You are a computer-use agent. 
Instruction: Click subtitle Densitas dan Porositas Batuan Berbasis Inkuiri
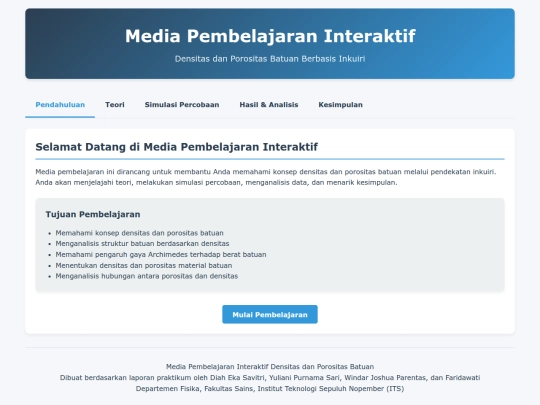click(x=270, y=59)
